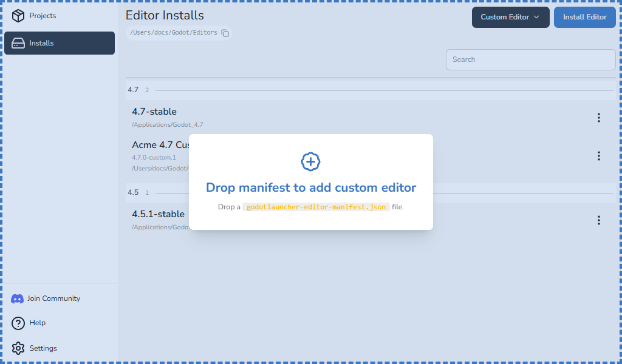Viewport: 622px width, 364px height.
Task: Select the Installs sidebar item
Action: (x=60, y=43)
